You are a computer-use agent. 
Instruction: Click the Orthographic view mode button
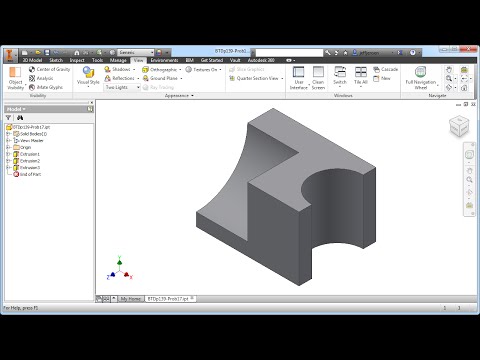click(160, 69)
